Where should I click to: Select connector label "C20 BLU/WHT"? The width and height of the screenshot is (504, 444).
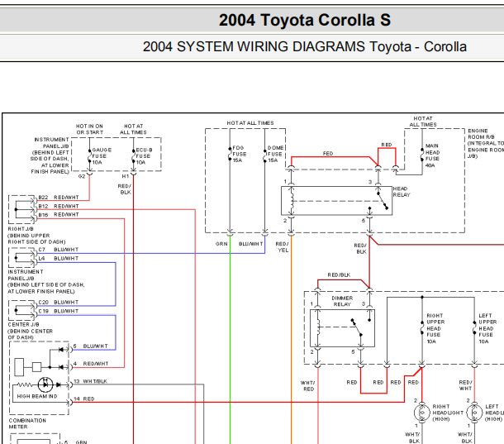click(x=59, y=302)
